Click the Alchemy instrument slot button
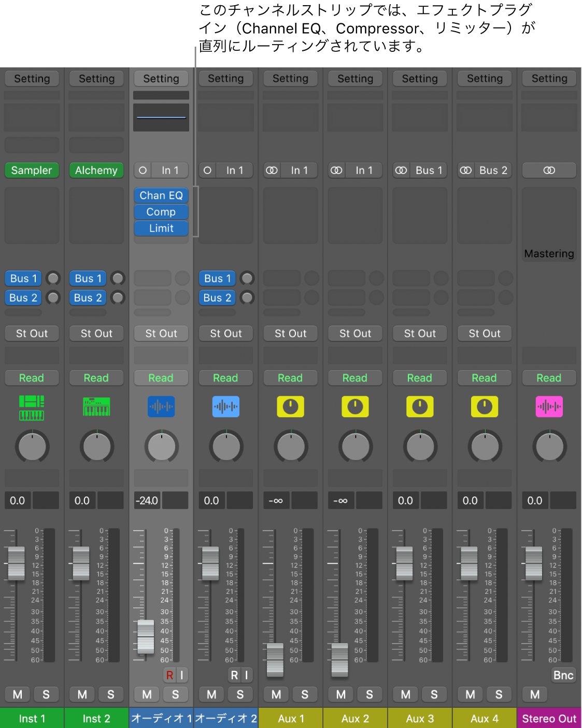This screenshot has width=582, height=728. [96, 171]
